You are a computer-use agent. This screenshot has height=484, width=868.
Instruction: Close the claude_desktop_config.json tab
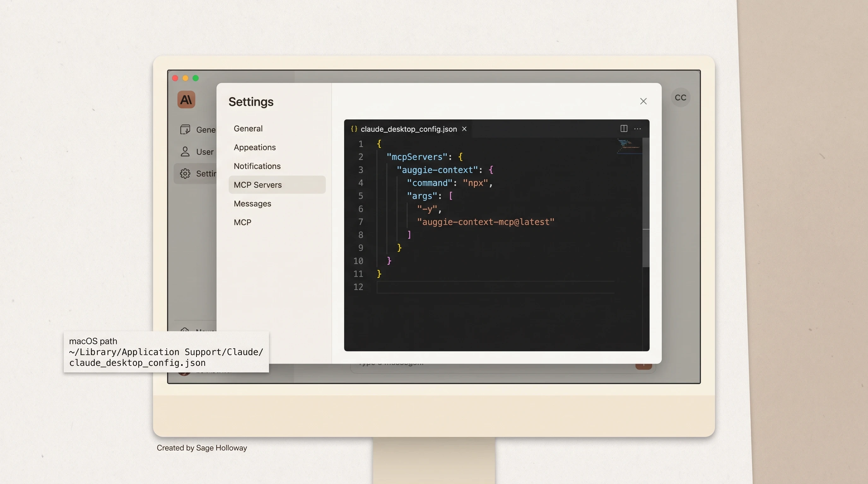pyautogui.click(x=464, y=129)
